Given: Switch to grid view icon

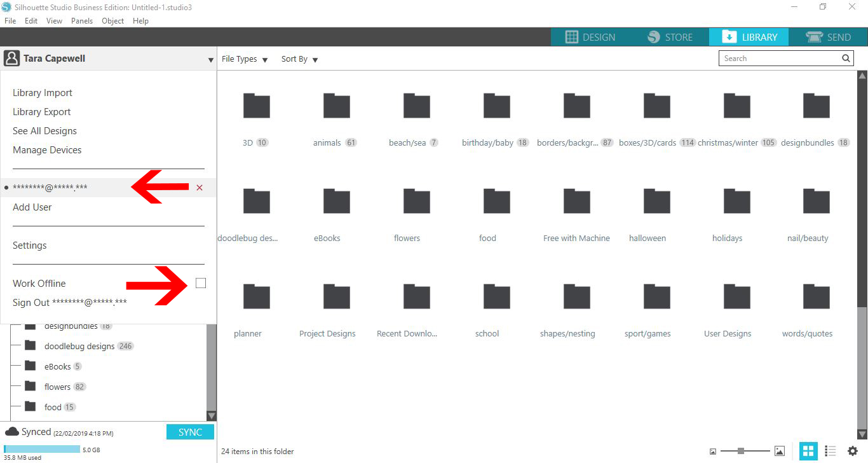Looking at the screenshot, I should [808, 451].
